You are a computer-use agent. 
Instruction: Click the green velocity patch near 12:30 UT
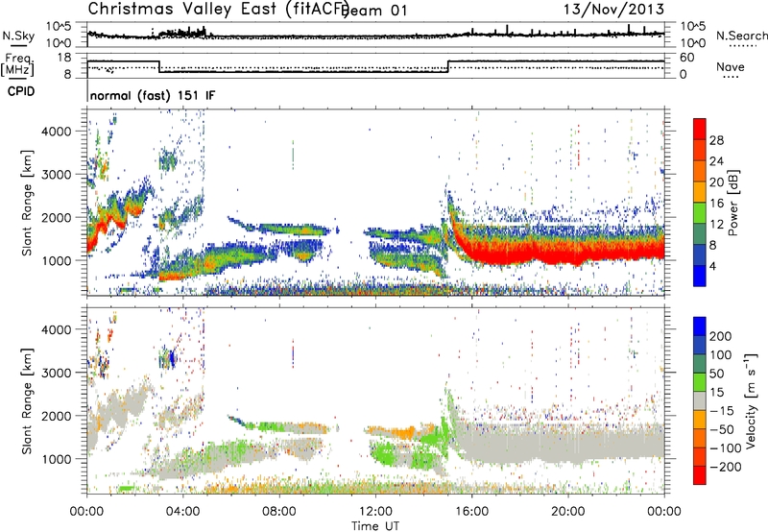point(383,454)
